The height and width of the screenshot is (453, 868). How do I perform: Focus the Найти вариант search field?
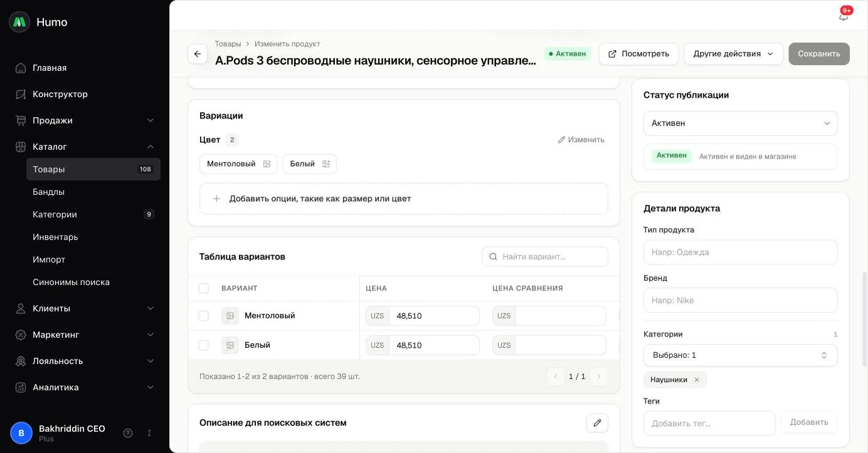coord(545,256)
